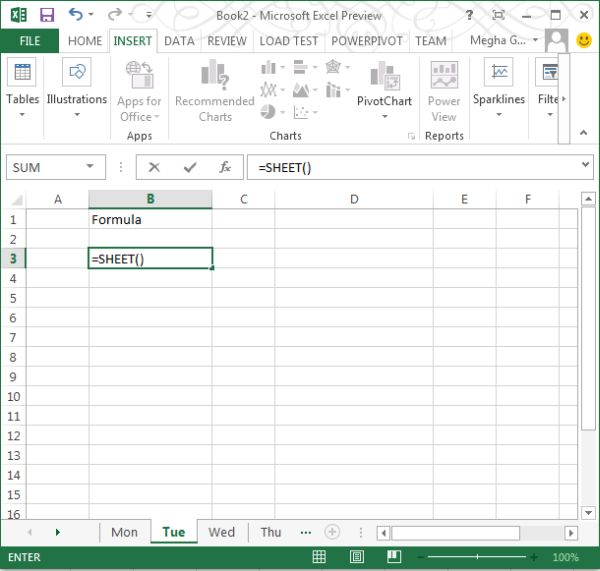
Task: Click the PivotChart icon
Action: (x=384, y=75)
